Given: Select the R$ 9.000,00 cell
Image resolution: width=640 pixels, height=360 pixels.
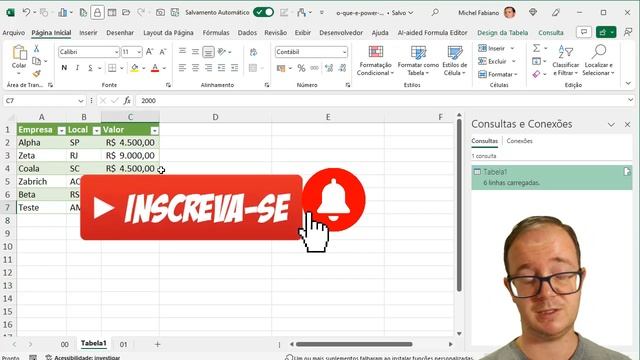Looking at the screenshot, I should (130, 156).
